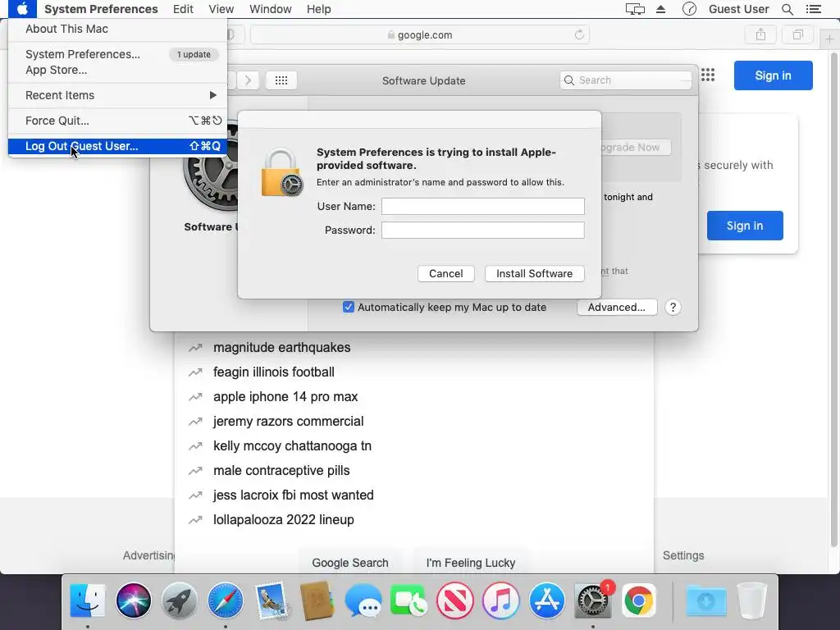The height and width of the screenshot is (630, 840).
Task: Open Downloads folder in Dock
Action: click(x=706, y=600)
